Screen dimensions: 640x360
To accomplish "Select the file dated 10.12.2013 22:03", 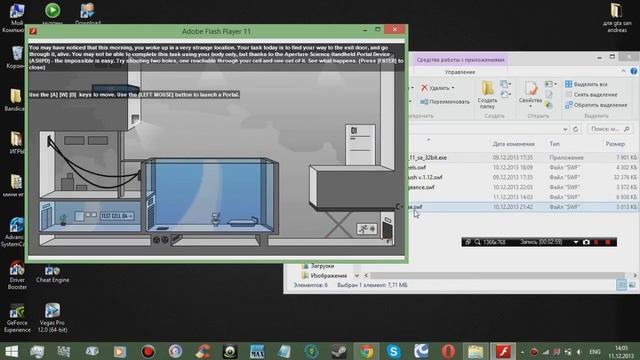I will [524, 187].
